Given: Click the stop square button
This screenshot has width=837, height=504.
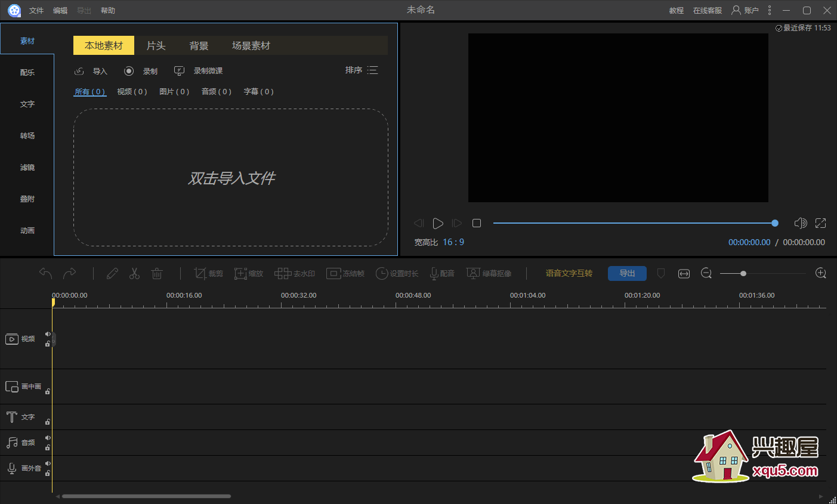Looking at the screenshot, I should [x=477, y=223].
